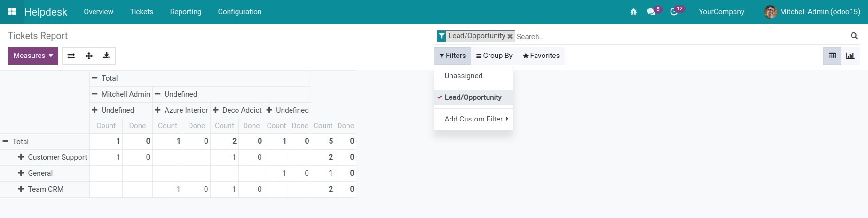Expand the Add Custom Filter submenu
Screen dimensions: 868x218
click(x=476, y=119)
